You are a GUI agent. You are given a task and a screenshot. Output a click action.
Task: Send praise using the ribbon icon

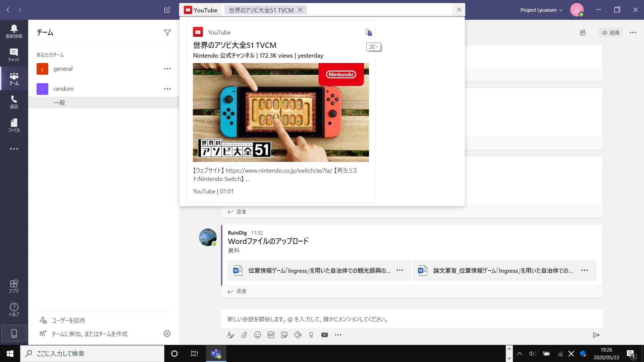coord(311,335)
